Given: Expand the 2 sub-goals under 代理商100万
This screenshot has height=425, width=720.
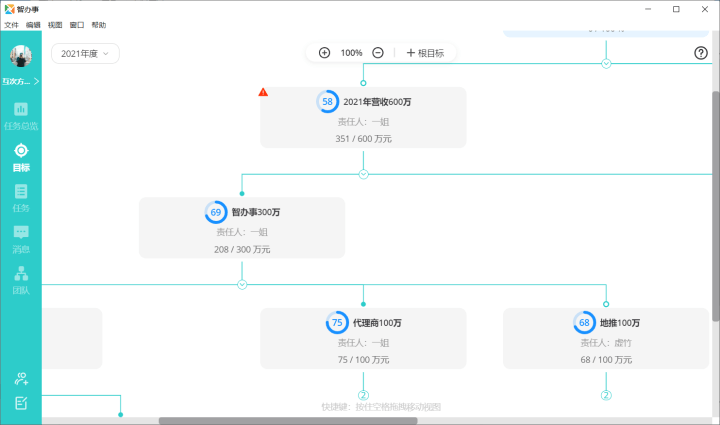Looking at the screenshot, I should click(363, 395).
